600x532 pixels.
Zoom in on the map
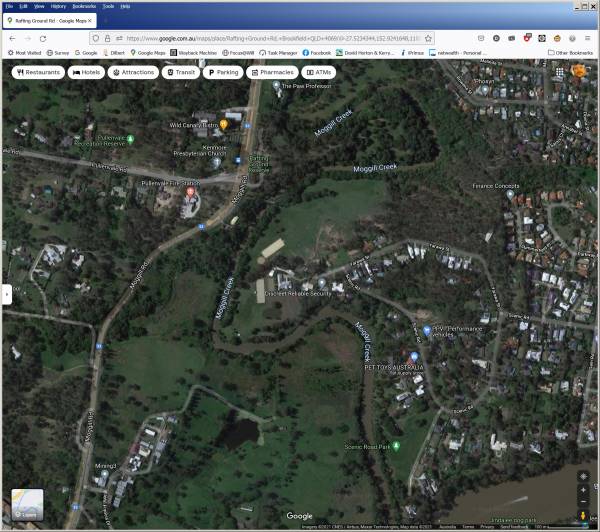coord(583,490)
